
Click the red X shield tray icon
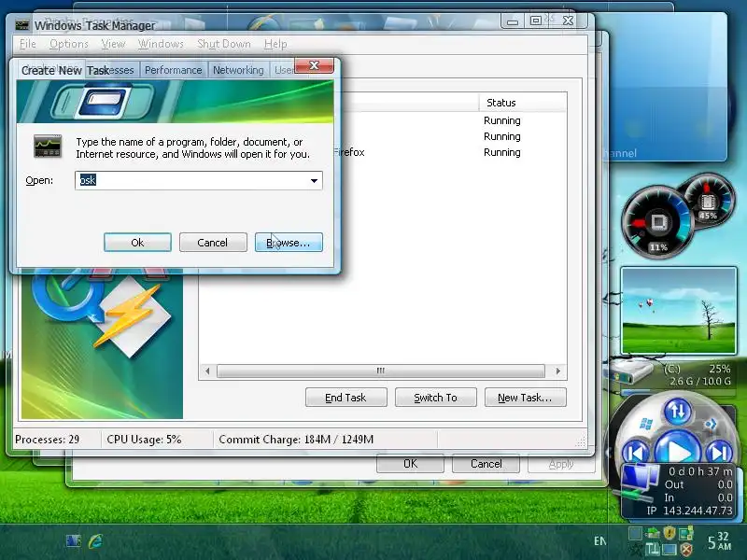(x=686, y=549)
